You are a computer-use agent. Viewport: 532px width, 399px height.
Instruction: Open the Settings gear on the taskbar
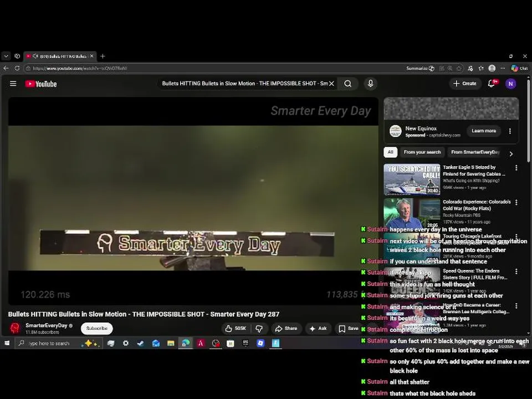tap(126, 343)
